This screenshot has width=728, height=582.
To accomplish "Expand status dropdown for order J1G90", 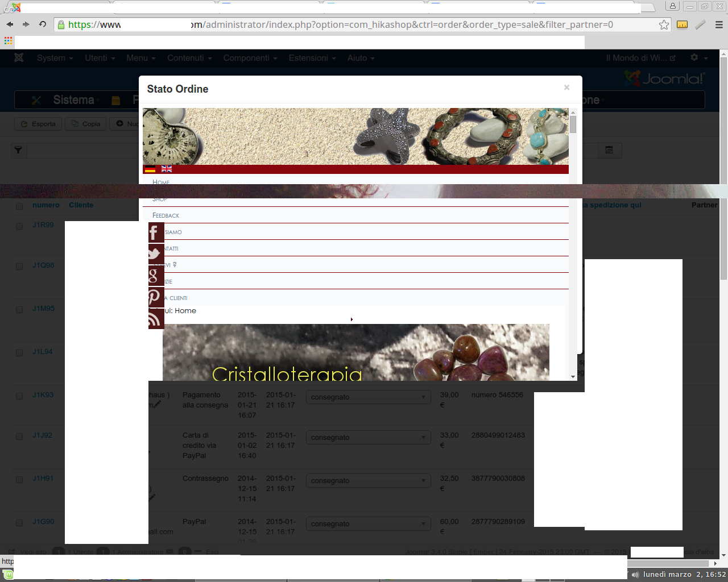I will point(368,524).
